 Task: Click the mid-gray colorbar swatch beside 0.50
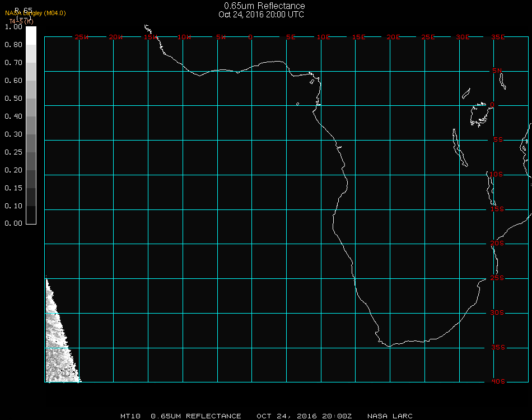pyautogui.click(x=31, y=108)
